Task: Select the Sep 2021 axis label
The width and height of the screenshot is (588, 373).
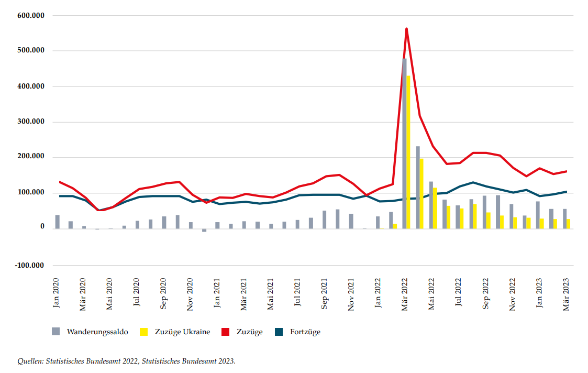Action: [x=325, y=294]
